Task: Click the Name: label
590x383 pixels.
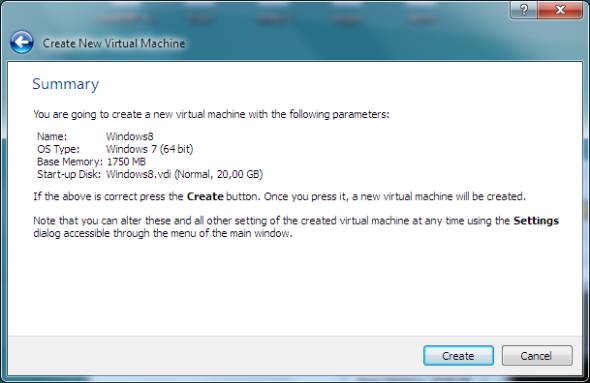Action: (x=52, y=136)
